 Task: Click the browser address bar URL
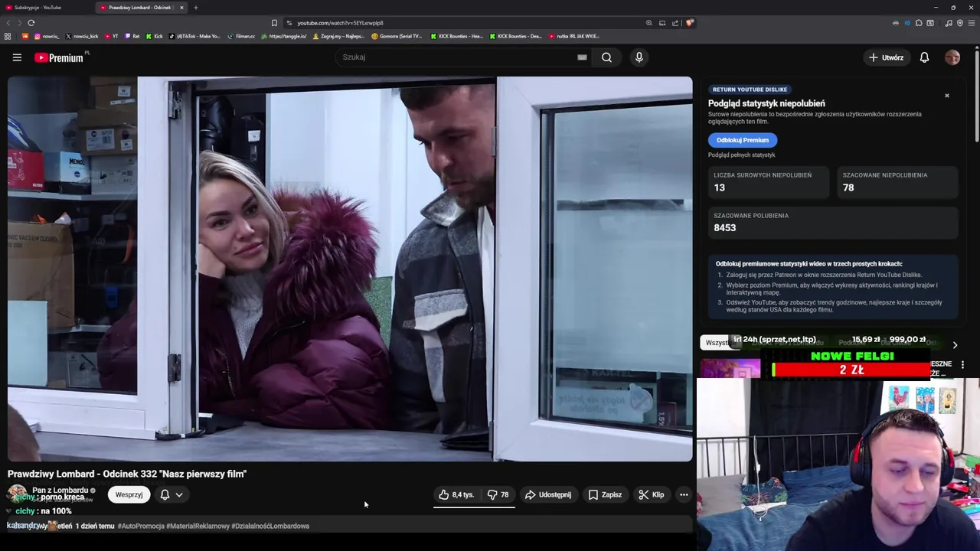(340, 23)
